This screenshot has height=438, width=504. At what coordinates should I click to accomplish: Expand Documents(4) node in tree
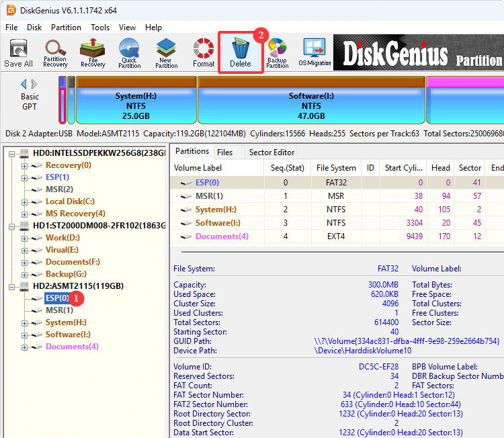pyautogui.click(x=24, y=348)
